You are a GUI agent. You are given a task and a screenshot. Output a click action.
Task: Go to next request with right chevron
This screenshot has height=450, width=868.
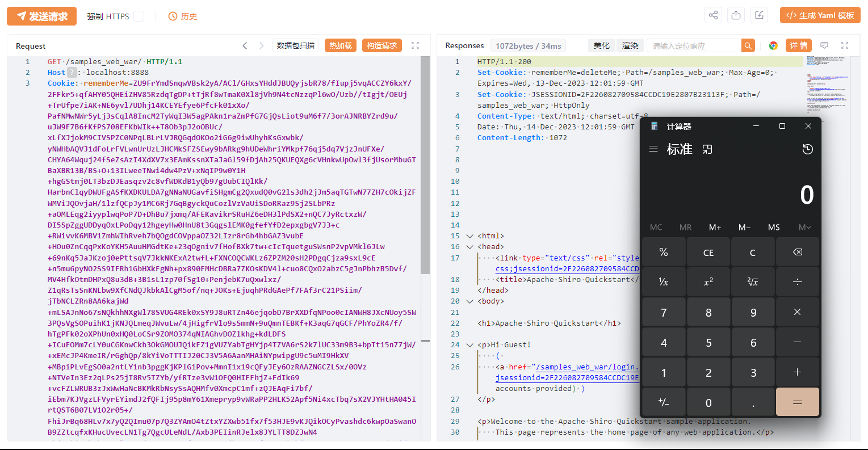point(261,46)
